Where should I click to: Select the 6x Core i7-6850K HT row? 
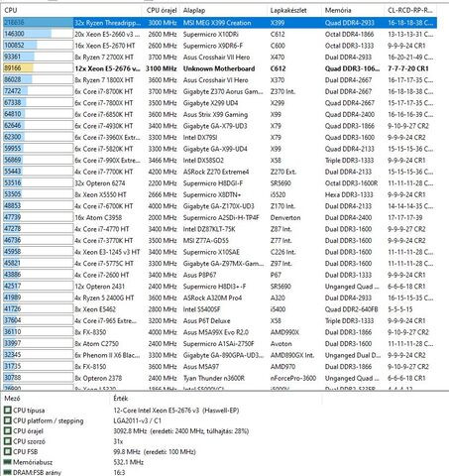coord(220,114)
